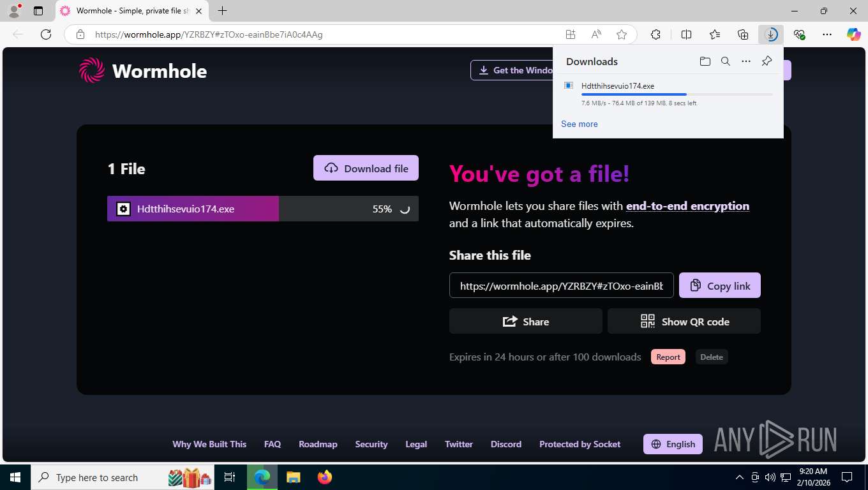View site information lock icon
Screen dimensions: 868x490
[80, 34]
